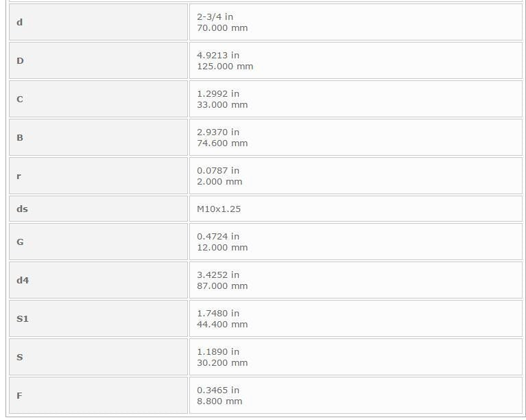The width and height of the screenshot is (526, 420).
Task: Click the 'G' dimension label
Action: click(x=98, y=242)
